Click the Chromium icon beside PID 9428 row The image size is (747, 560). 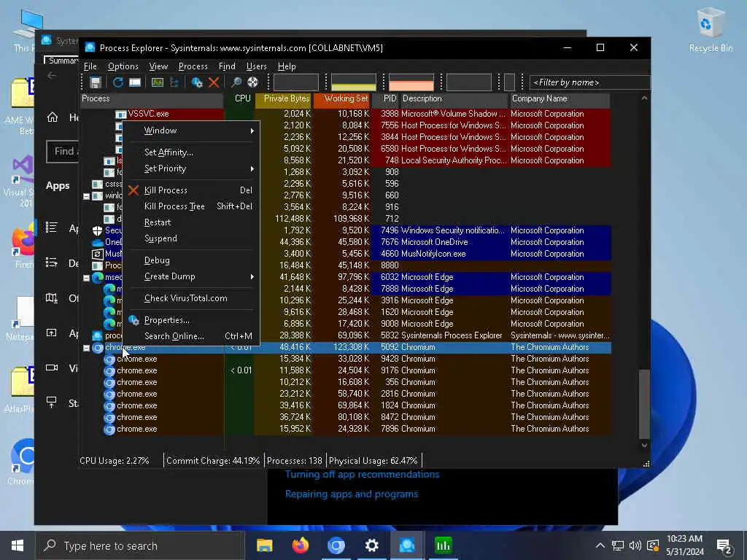(x=109, y=359)
